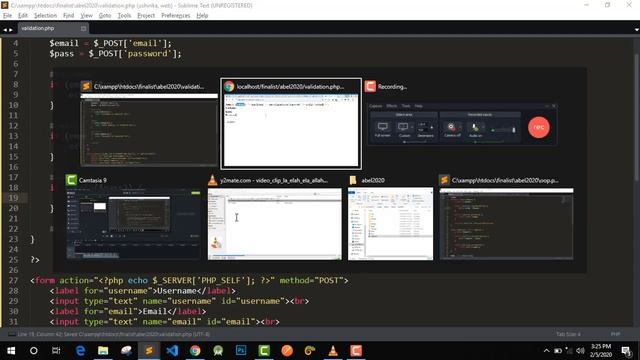Open the Project menu
This screenshot has height=360, width=640.
tap(146, 16)
